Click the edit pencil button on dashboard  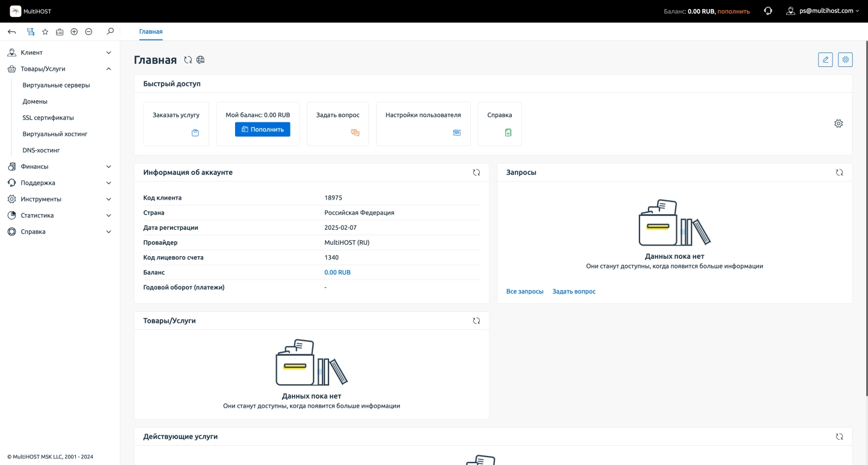click(x=825, y=60)
